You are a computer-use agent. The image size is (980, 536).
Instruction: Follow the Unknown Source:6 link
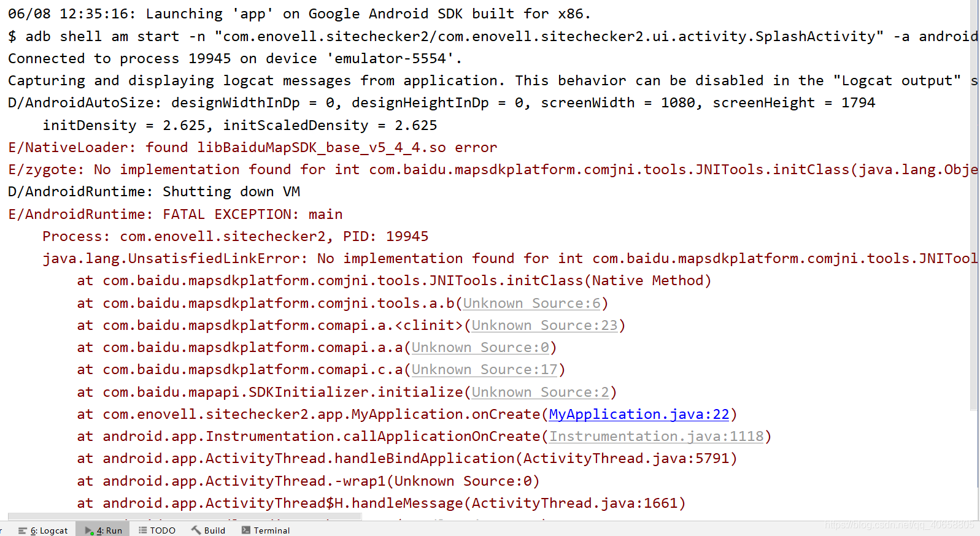(532, 304)
